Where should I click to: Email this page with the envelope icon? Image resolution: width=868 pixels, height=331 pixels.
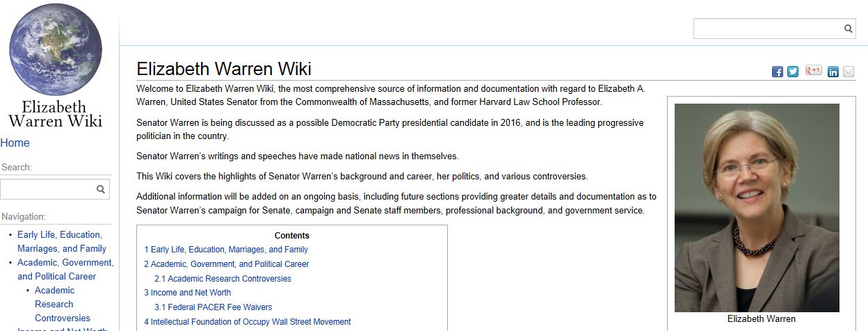pos(849,72)
